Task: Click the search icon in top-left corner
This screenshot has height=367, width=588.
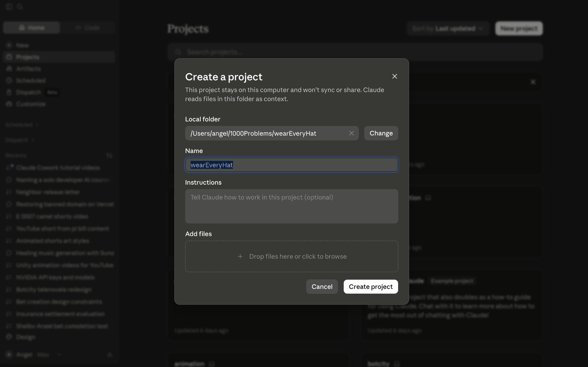Action: click(x=20, y=7)
